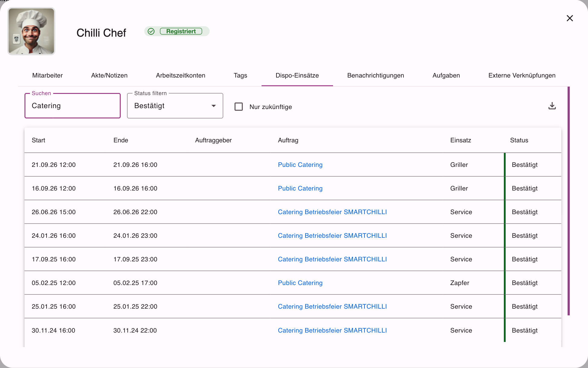The width and height of the screenshot is (588, 368).
Task: Click Griller in the 16.09.26 row
Action: click(x=459, y=188)
